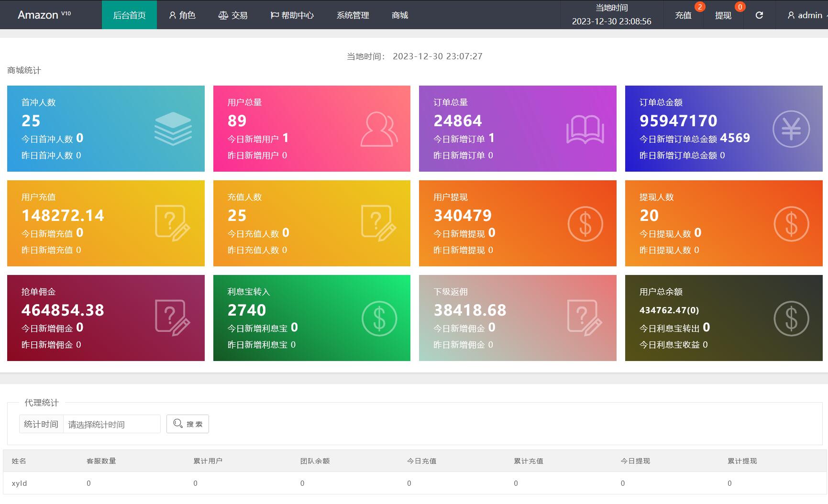Click the 提现 notification link
This screenshot has height=504, width=828.
click(723, 15)
